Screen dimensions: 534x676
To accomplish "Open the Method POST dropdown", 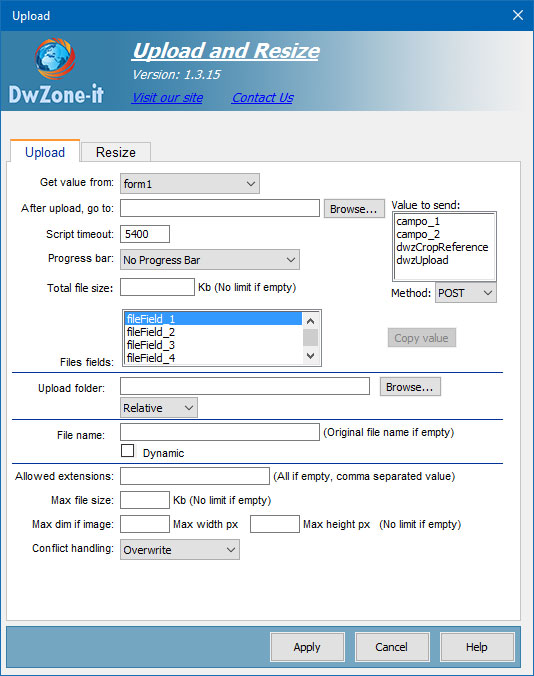I will click(465, 293).
